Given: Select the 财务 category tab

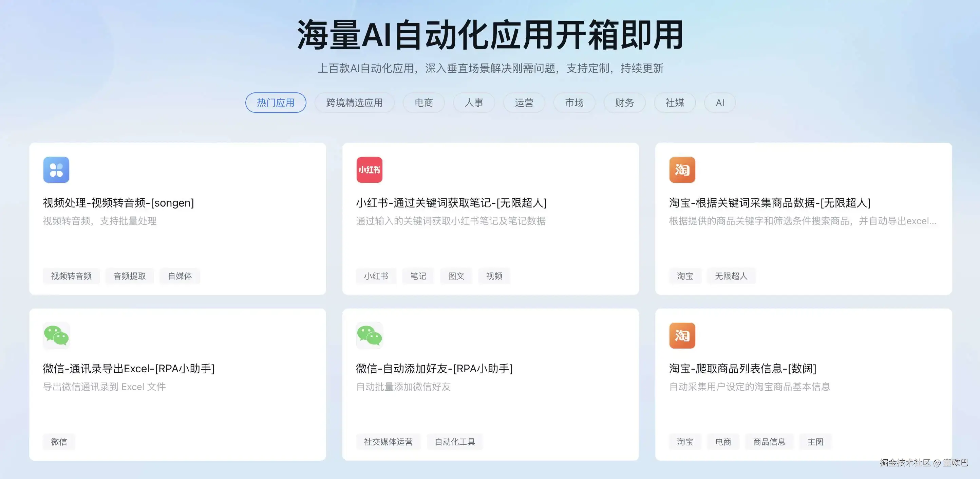Looking at the screenshot, I should pyautogui.click(x=624, y=103).
